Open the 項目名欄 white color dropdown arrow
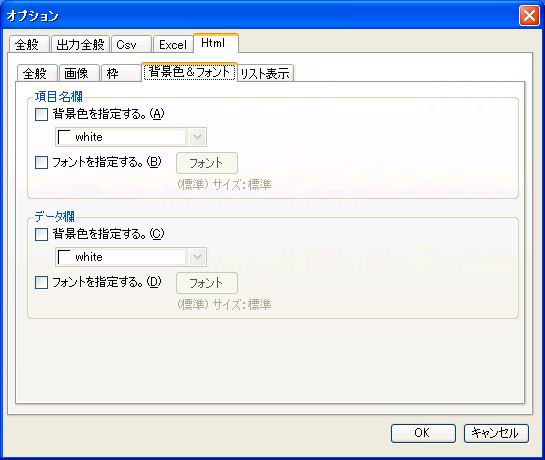The height and width of the screenshot is (460, 545). [x=197, y=137]
